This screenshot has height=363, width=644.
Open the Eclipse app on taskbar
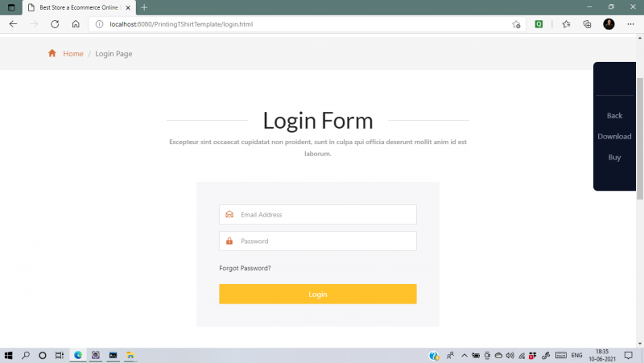pyautogui.click(x=96, y=355)
